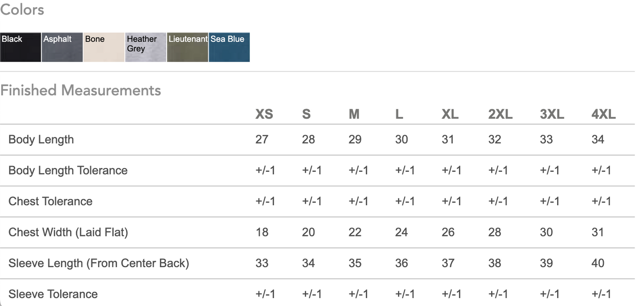The image size is (644, 306).
Task: Click the M size column header
Action: (354, 114)
